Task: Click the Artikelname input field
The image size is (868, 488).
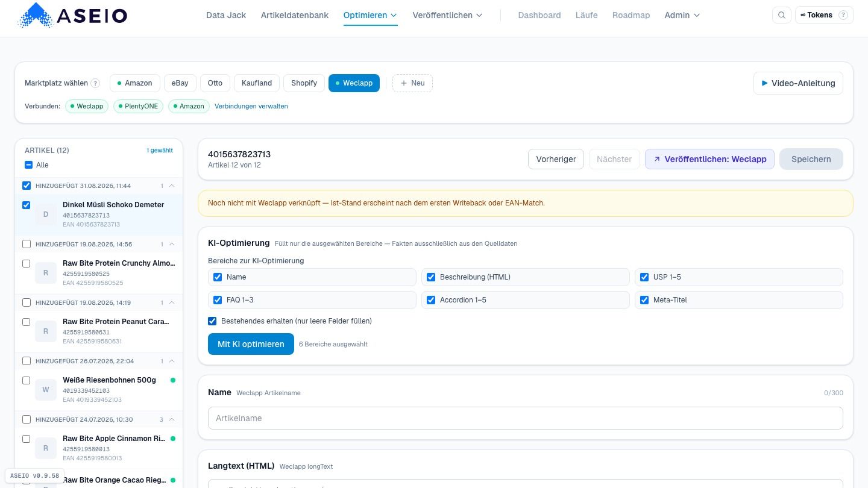Action: (525, 418)
